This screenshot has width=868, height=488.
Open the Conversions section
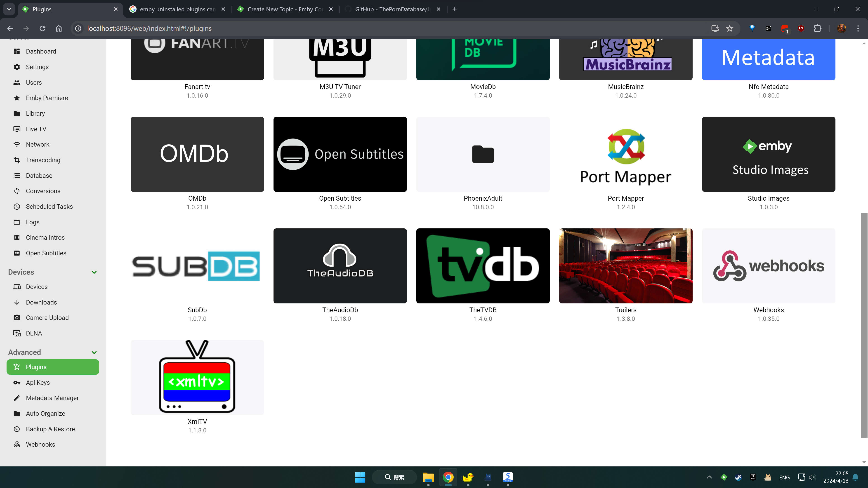[x=43, y=191]
